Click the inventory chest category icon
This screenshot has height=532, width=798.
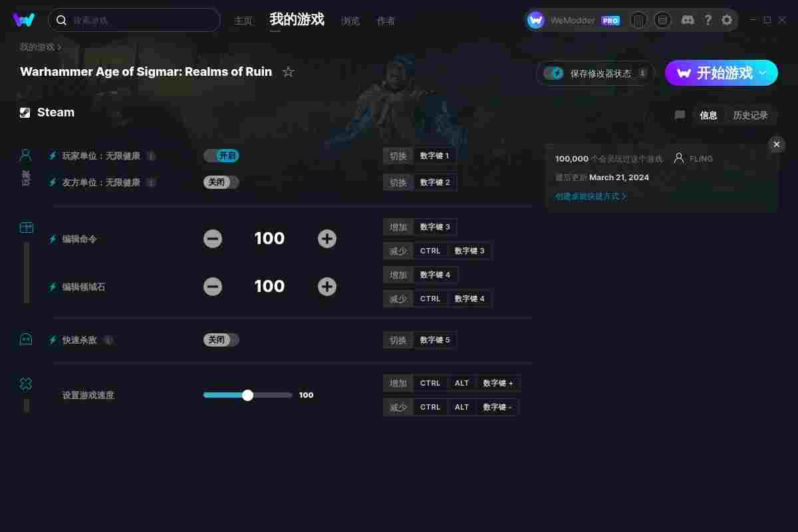tap(26, 227)
